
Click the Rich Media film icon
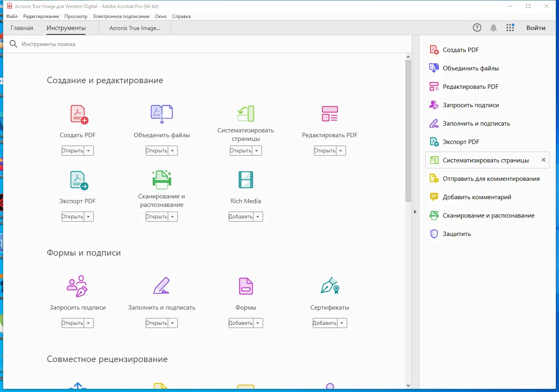tap(246, 180)
